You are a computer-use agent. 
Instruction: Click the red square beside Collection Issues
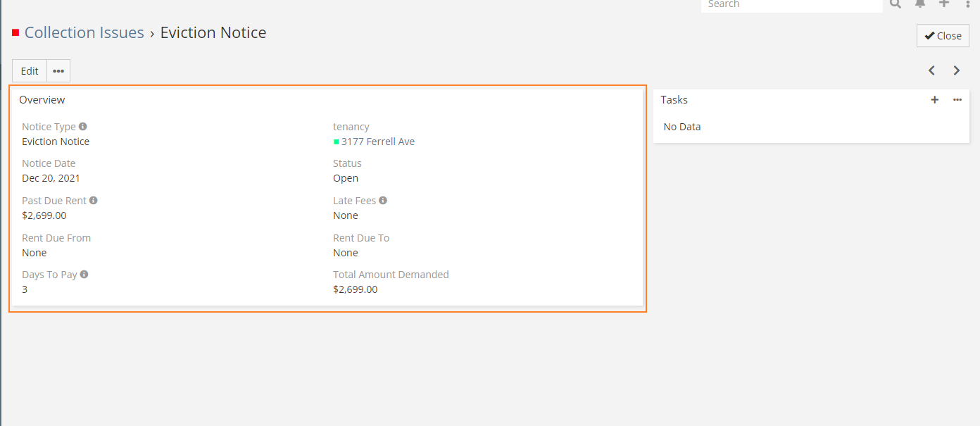coord(15,33)
